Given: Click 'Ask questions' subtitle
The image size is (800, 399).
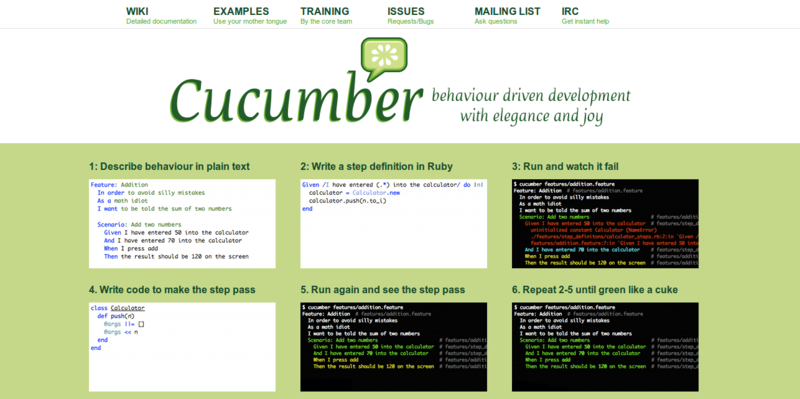Looking at the screenshot, I should tap(496, 21).
